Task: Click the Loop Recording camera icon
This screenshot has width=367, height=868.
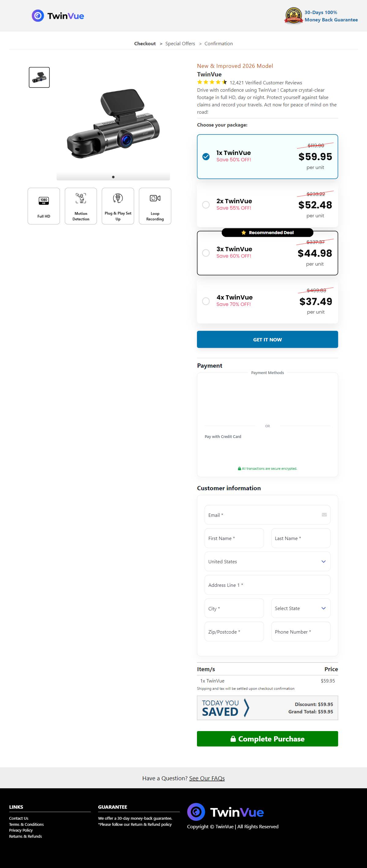Action: (x=155, y=198)
